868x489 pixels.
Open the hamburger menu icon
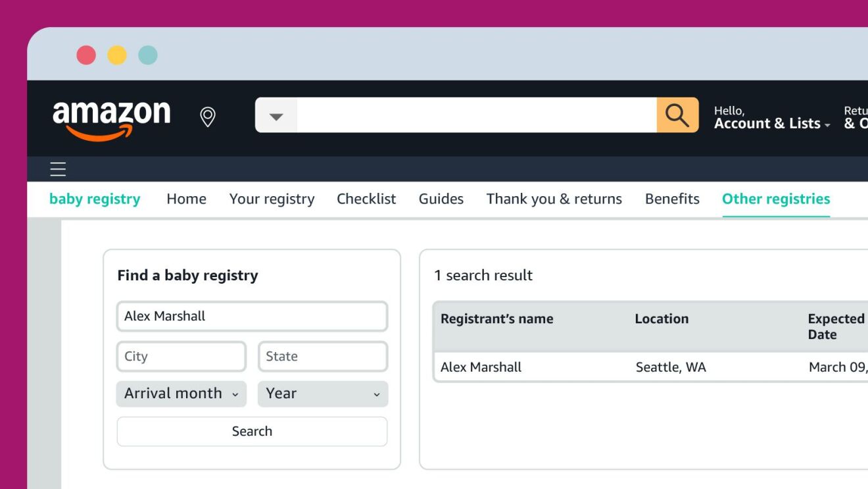59,170
